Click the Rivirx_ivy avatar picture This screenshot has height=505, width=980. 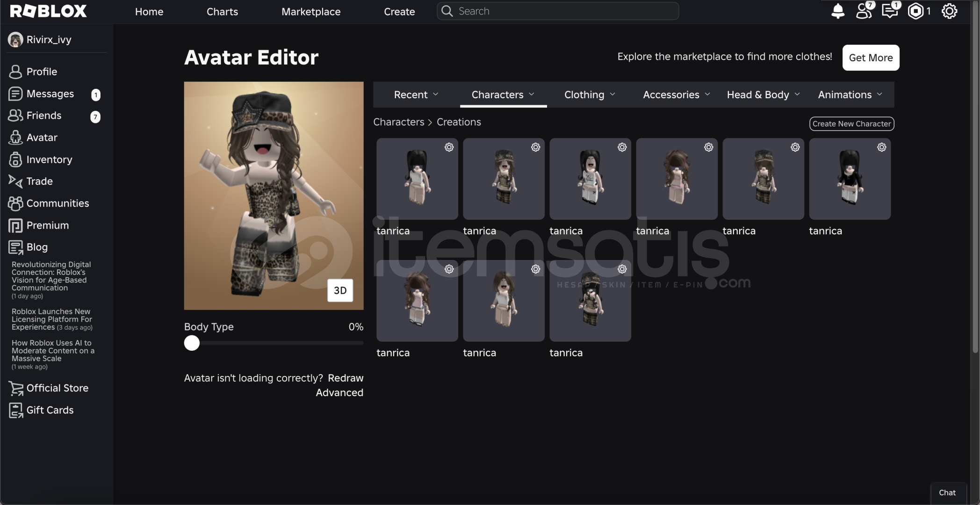coord(15,40)
